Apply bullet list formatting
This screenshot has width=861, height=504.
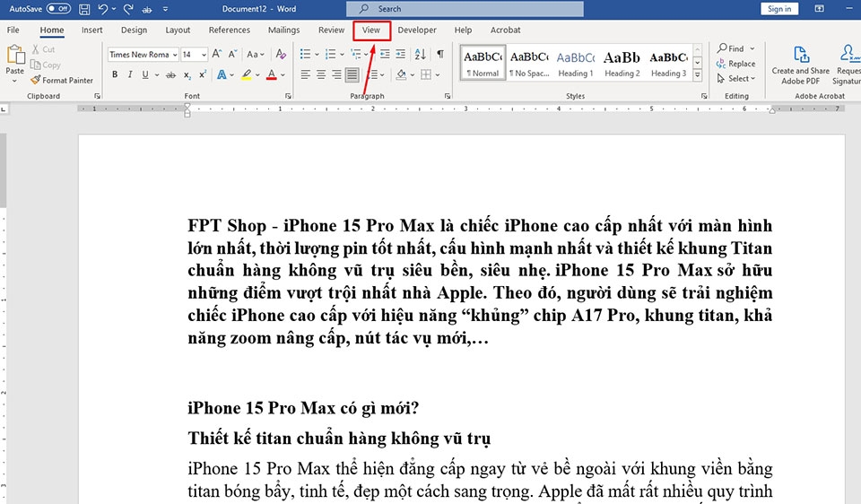click(x=305, y=54)
